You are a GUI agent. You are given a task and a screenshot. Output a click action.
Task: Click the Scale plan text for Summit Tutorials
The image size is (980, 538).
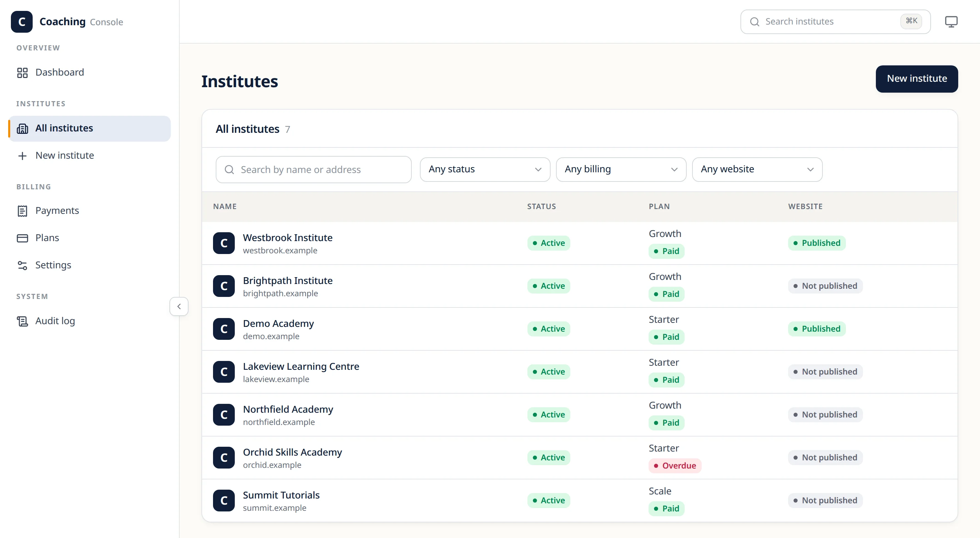pyautogui.click(x=660, y=492)
